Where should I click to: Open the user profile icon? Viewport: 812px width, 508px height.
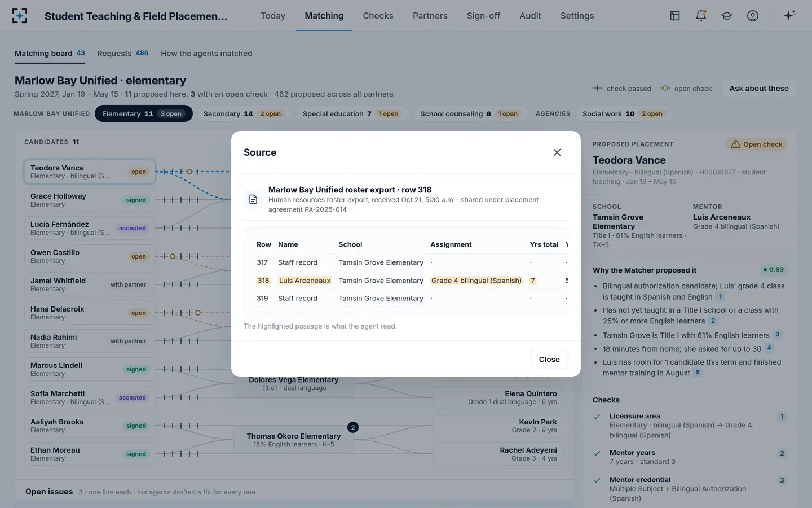coord(753,16)
